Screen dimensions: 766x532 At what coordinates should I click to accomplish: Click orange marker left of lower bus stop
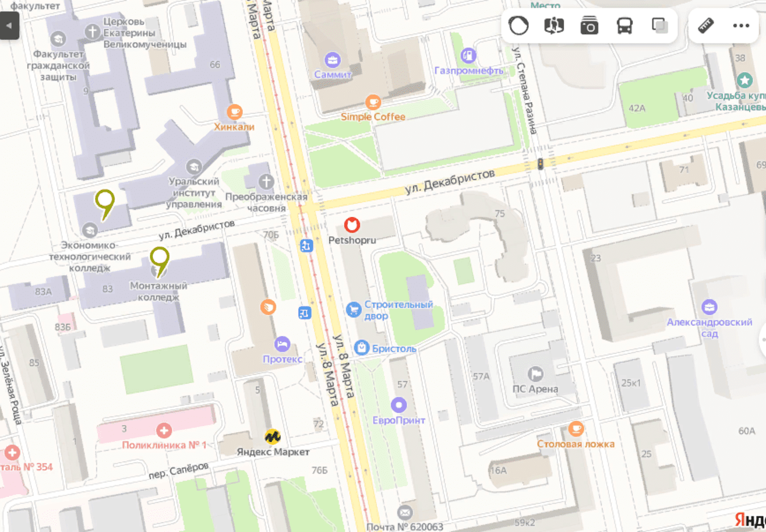click(x=268, y=306)
